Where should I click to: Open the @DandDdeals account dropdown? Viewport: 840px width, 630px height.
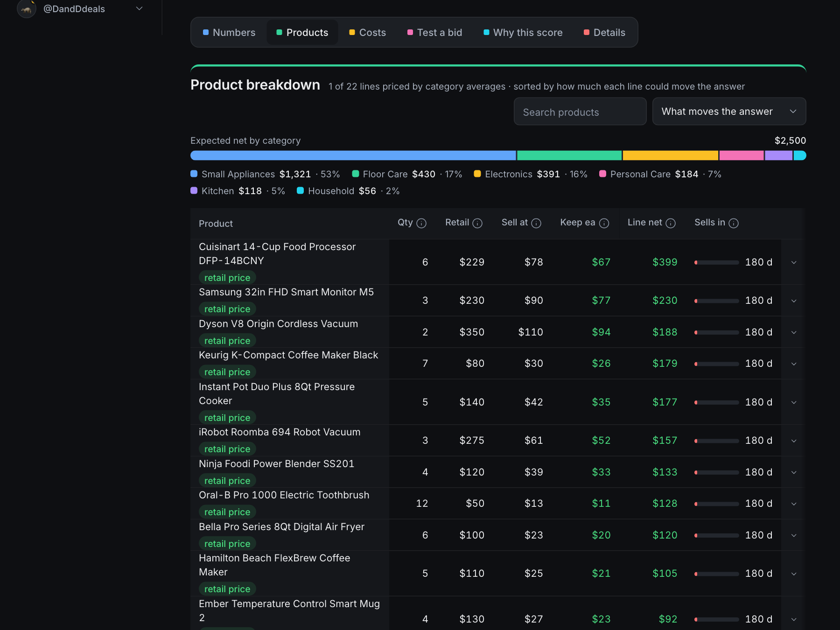coord(139,8)
